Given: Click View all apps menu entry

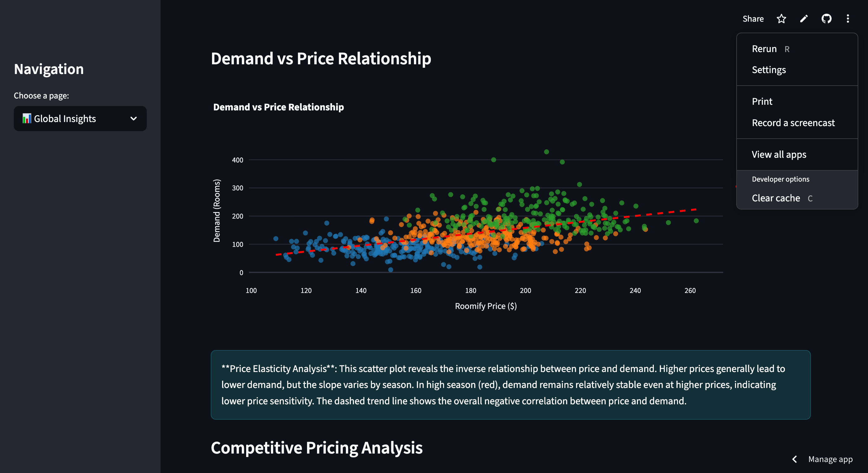Looking at the screenshot, I should point(779,155).
